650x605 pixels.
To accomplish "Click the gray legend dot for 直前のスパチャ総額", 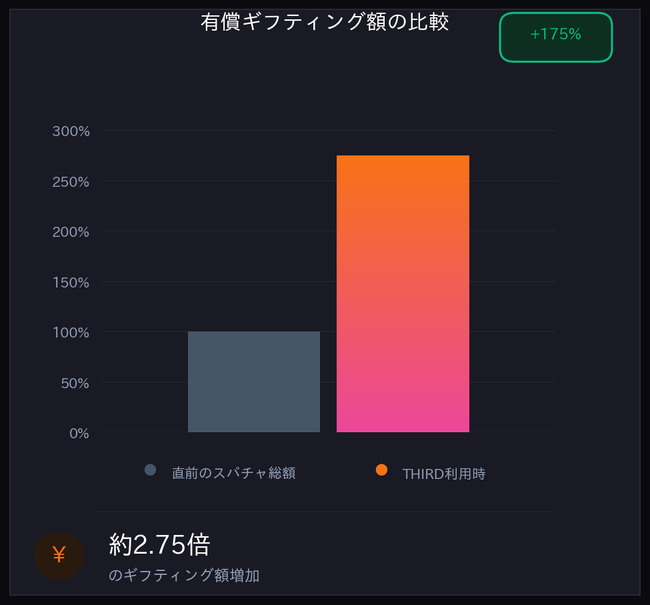I will point(150,470).
